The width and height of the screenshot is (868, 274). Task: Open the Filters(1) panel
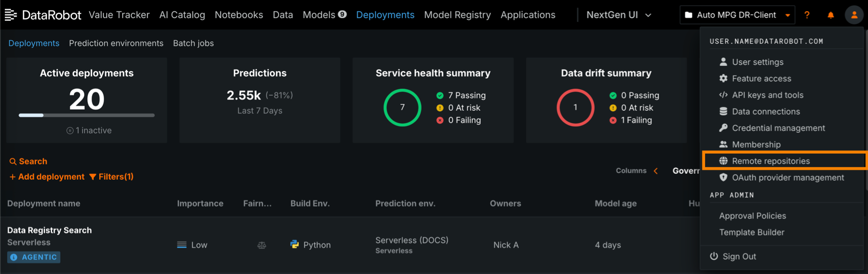coord(111,177)
